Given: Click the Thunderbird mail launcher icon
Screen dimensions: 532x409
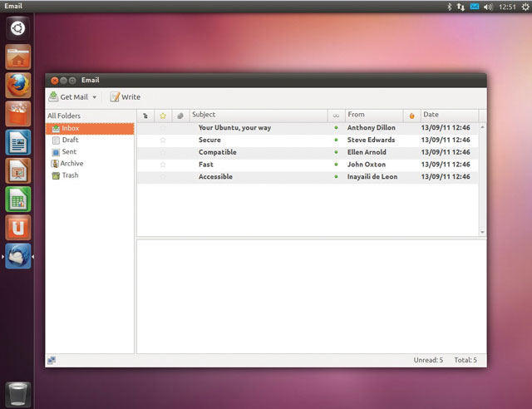Looking at the screenshot, I should tap(18, 256).
